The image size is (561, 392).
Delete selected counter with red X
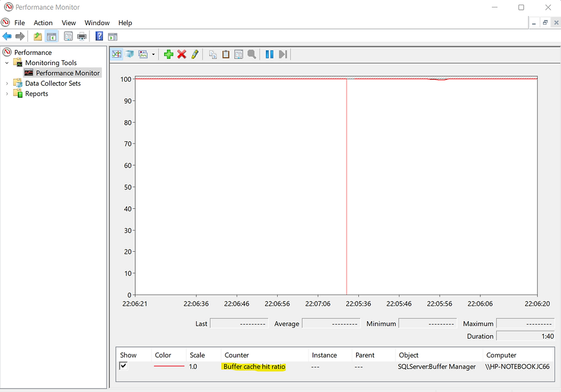[x=182, y=54]
